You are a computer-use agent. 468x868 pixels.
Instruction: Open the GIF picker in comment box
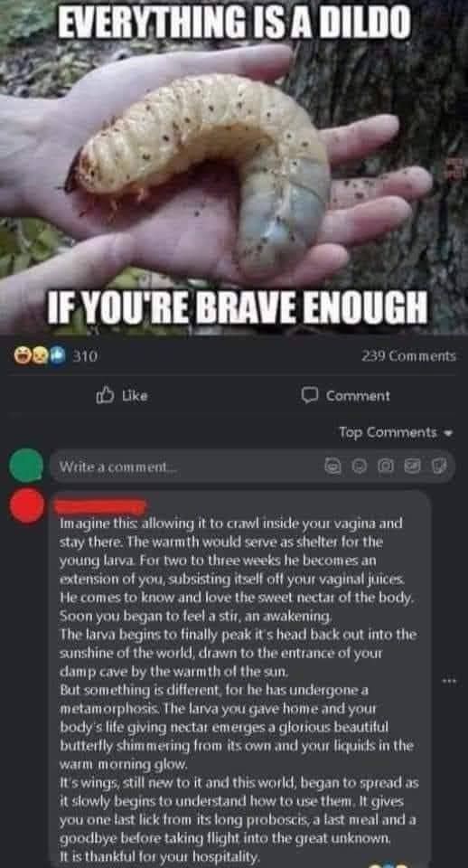click(412, 467)
